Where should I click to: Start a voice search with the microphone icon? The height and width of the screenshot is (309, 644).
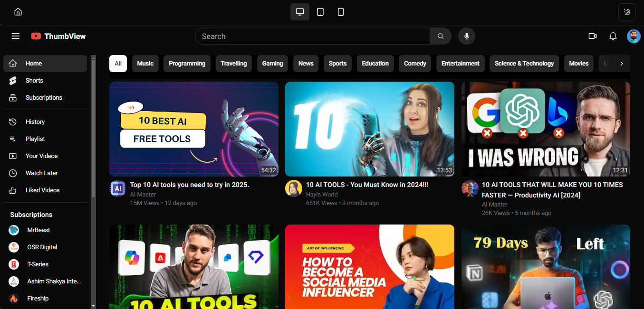466,36
